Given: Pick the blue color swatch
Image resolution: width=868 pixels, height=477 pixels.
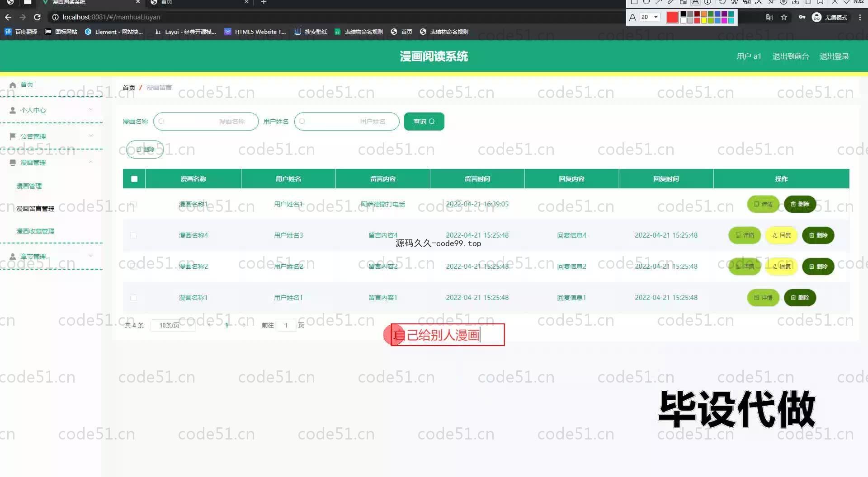Looking at the screenshot, I should click(x=717, y=14).
